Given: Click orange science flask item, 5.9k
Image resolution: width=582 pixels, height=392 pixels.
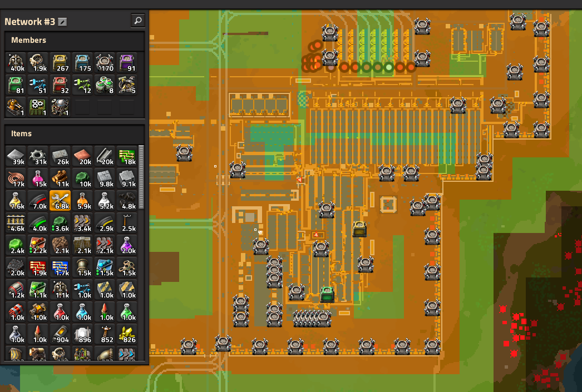Looking at the screenshot, I should click(x=82, y=201).
